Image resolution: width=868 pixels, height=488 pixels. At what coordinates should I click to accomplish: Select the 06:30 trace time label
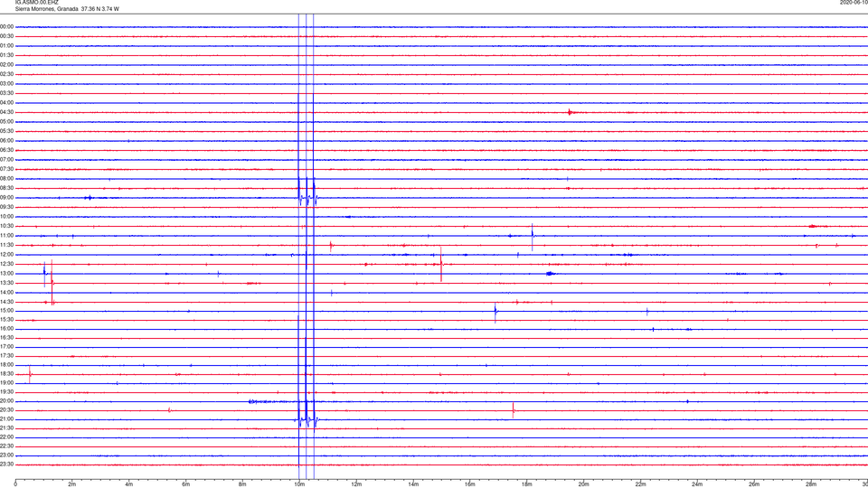point(7,150)
